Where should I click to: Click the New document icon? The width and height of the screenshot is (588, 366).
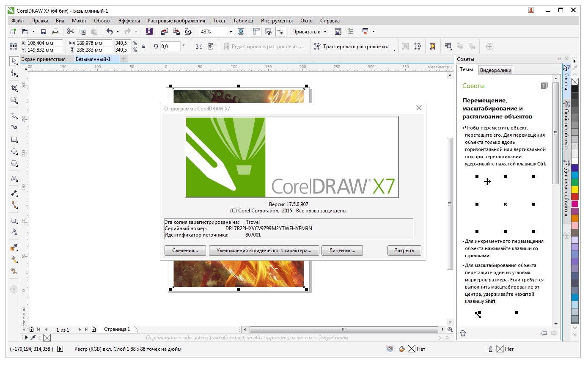pos(13,31)
